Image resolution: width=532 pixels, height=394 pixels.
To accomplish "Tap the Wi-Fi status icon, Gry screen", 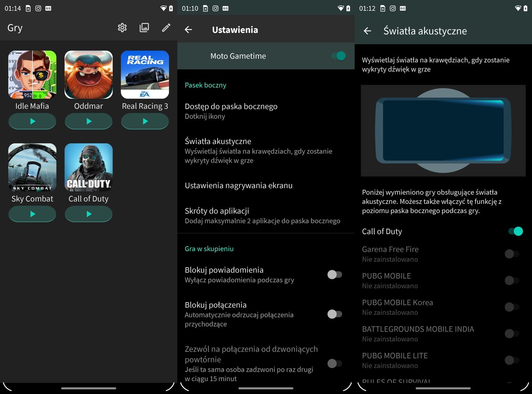I will click(163, 9).
